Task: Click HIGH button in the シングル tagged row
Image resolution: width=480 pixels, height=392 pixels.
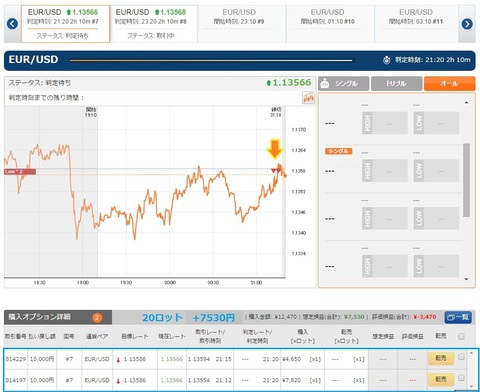Action: [x=385, y=171]
